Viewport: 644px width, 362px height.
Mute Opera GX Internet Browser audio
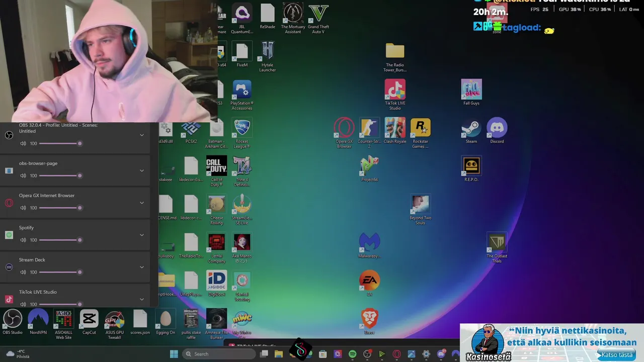click(x=23, y=208)
